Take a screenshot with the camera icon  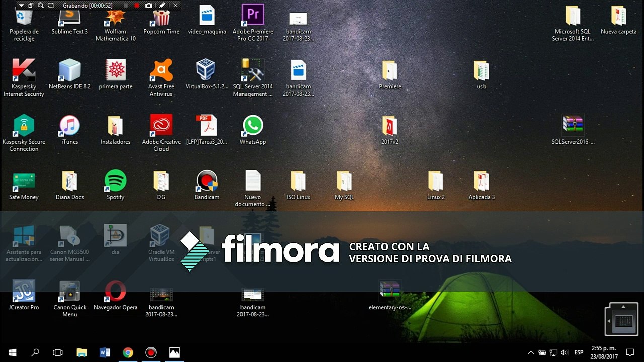(148, 6)
